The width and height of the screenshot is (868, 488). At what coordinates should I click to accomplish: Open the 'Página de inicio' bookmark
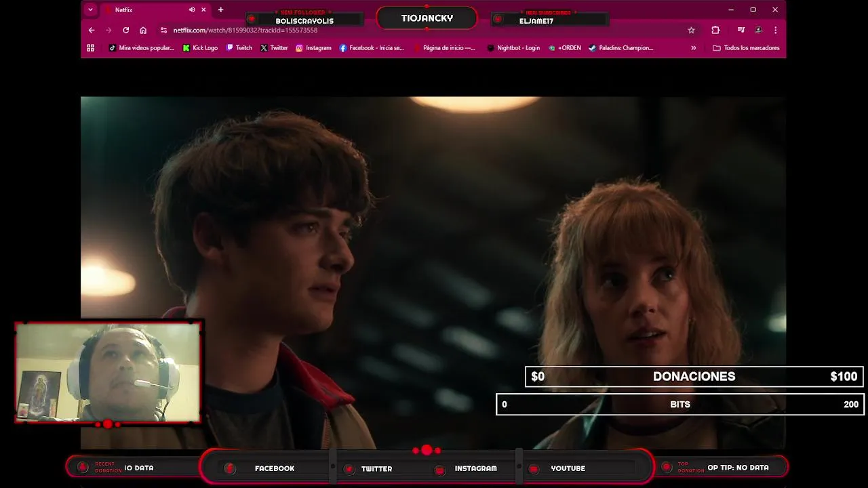point(445,48)
